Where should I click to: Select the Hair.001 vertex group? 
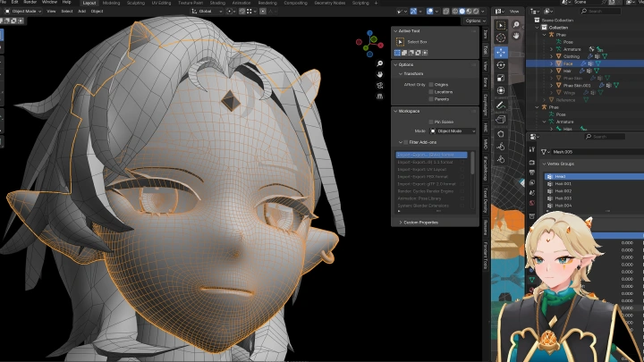click(x=594, y=184)
